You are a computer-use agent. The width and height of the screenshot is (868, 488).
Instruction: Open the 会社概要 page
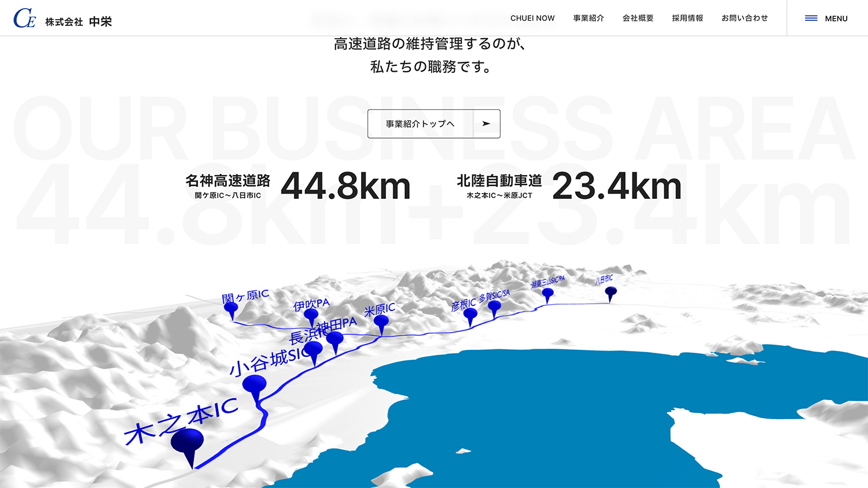pyautogui.click(x=638, y=19)
